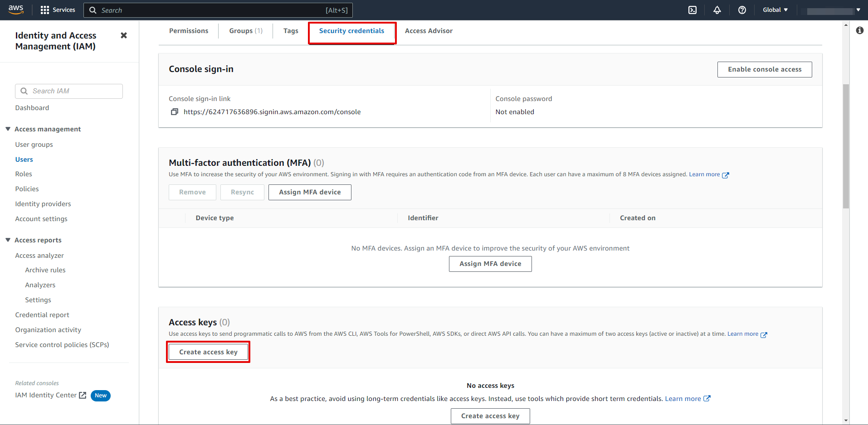Open the info panel icon
868x425 pixels.
859,30
